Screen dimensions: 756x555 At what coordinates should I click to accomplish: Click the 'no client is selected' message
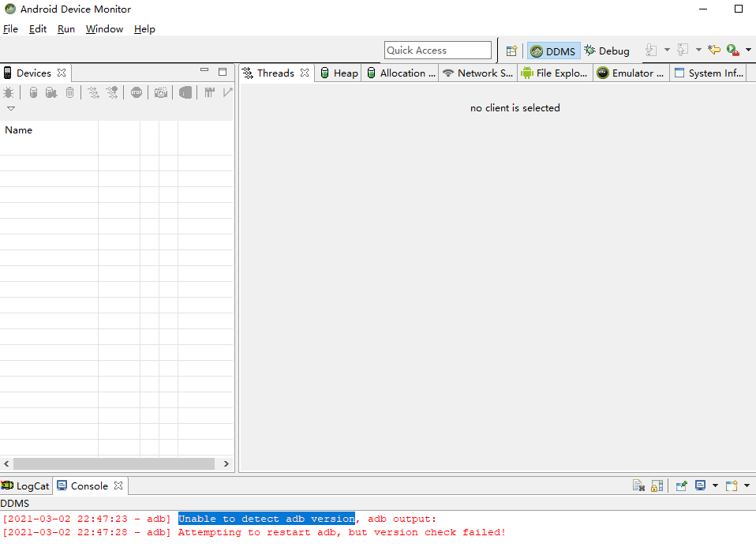515,108
